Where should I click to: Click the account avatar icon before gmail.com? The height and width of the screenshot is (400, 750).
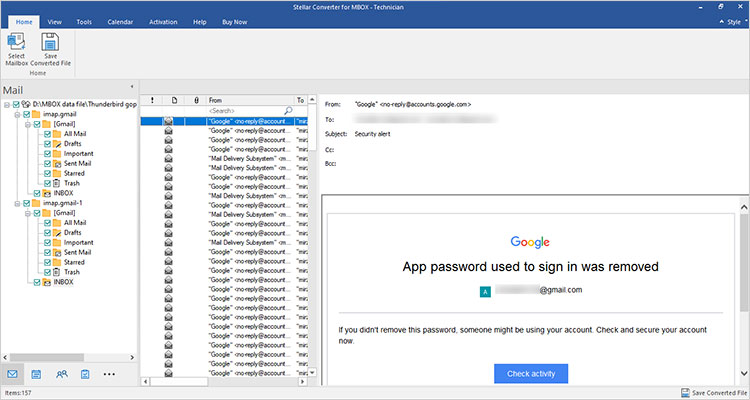point(485,291)
